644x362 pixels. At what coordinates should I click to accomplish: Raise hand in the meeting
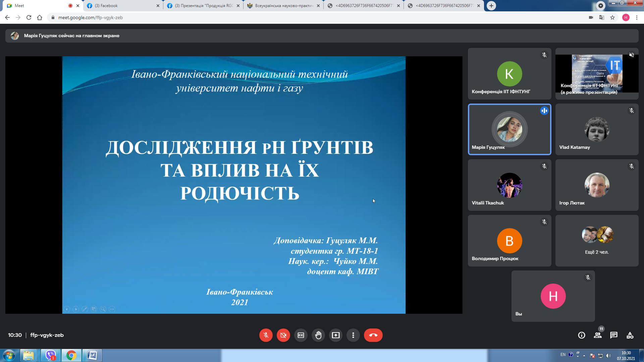point(318,335)
